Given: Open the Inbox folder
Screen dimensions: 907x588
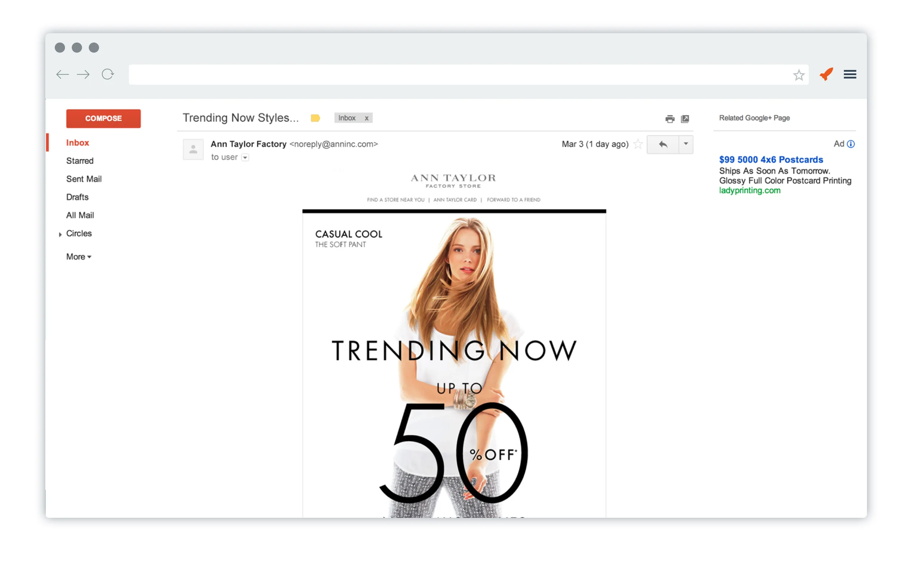Looking at the screenshot, I should 77,142.
